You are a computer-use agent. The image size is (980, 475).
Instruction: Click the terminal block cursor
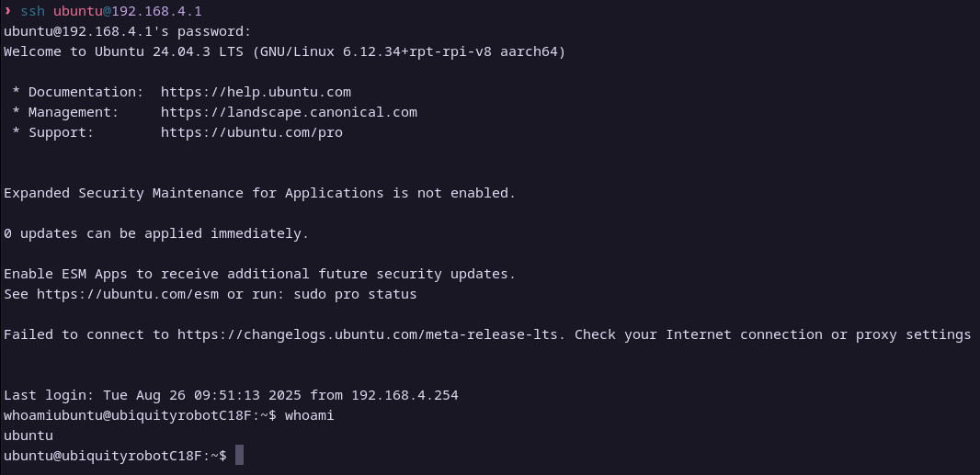click(239, 456)
